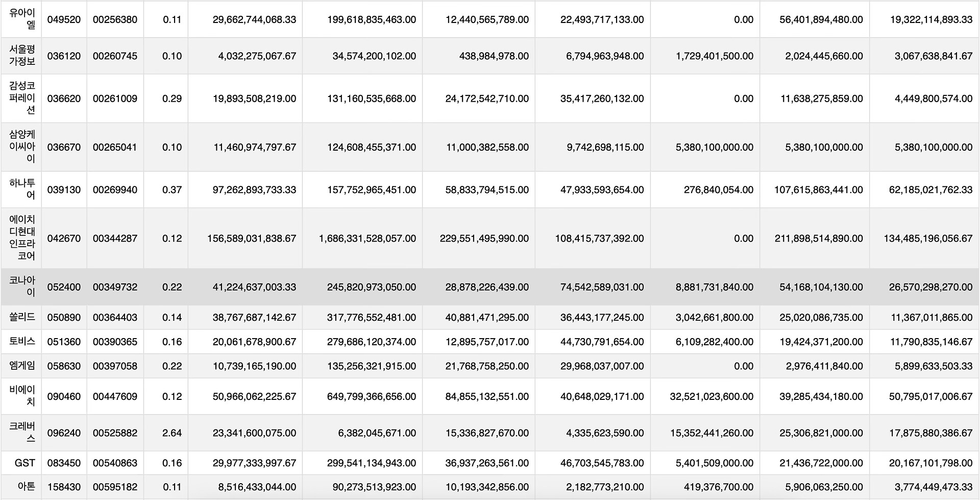This screenshot has height=500, width=980.
Task: Click stock code 049520 for 유아이엘
Action: [x=64, y=19]
